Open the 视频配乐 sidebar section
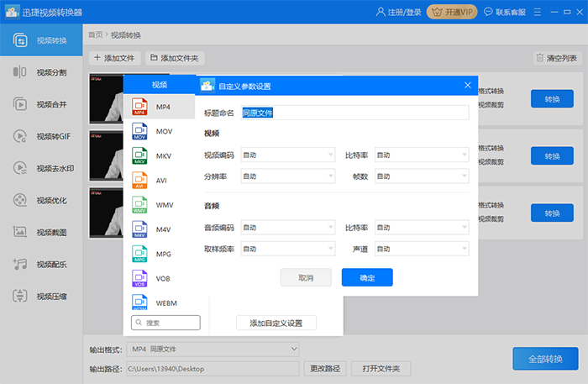Viewport: 588px width, 384px height. [x=41, y=265]
